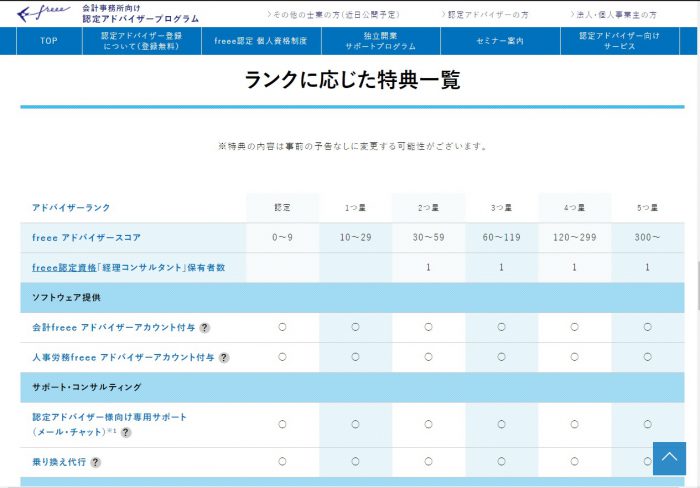Click 人事労務freee アドバイザーアカウント付与 row label
The image size is (700, 488).
[123, 357]
